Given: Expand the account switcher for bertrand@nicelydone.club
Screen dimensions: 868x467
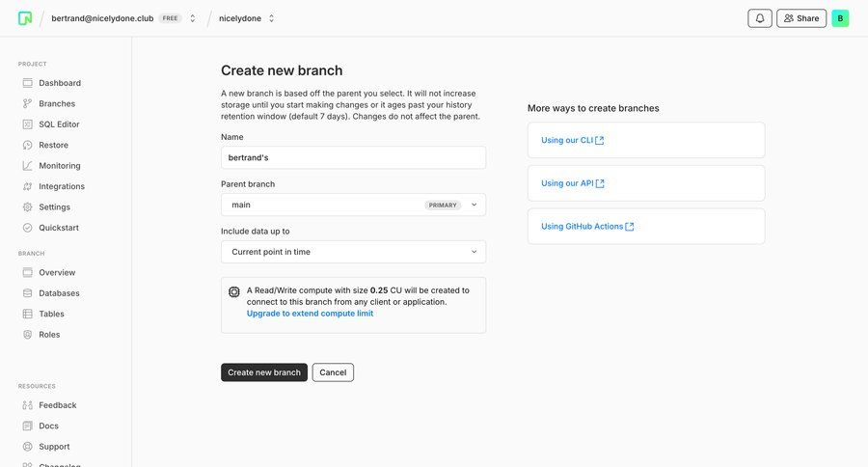Looking at the screenshot, I should point(193,18).
